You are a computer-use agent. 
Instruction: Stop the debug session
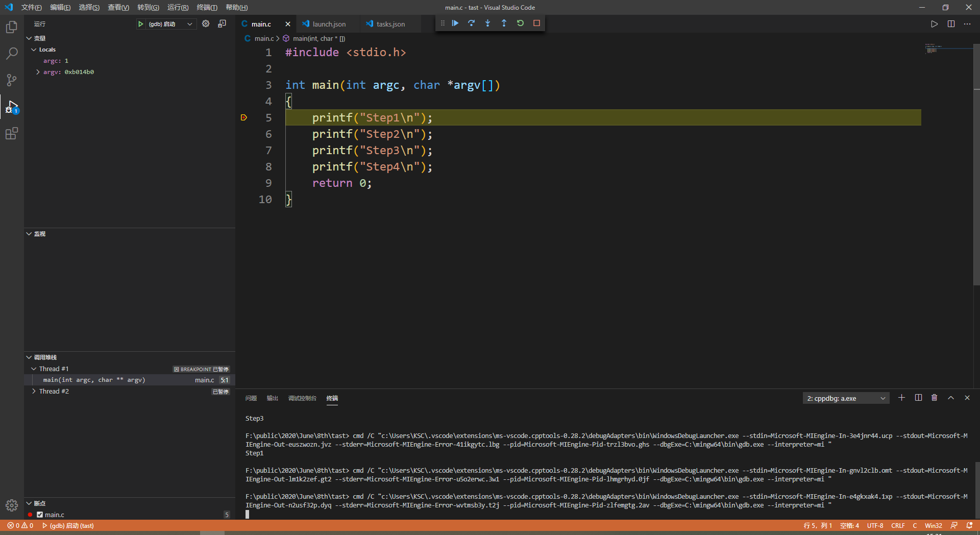537,23
